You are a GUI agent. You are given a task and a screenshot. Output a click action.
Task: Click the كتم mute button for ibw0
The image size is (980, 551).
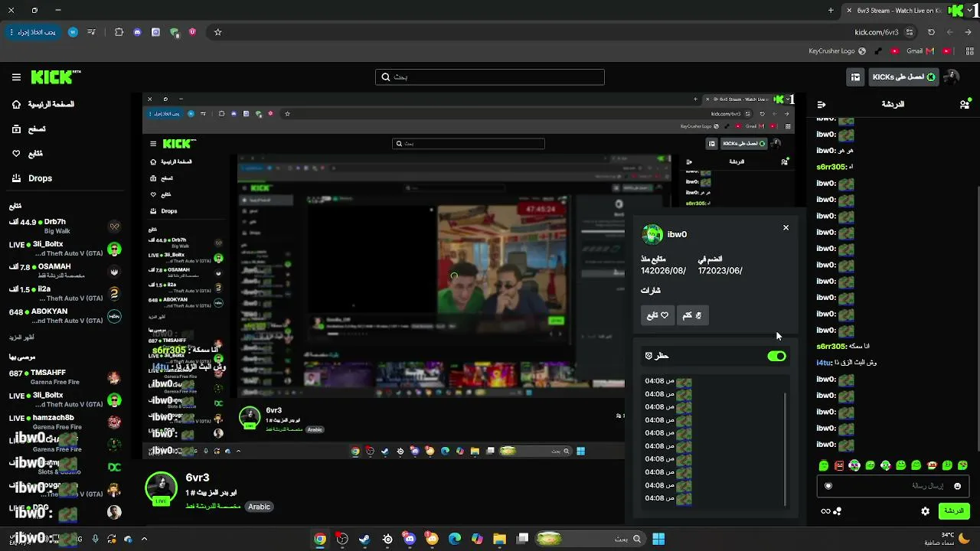coord(692,315)
